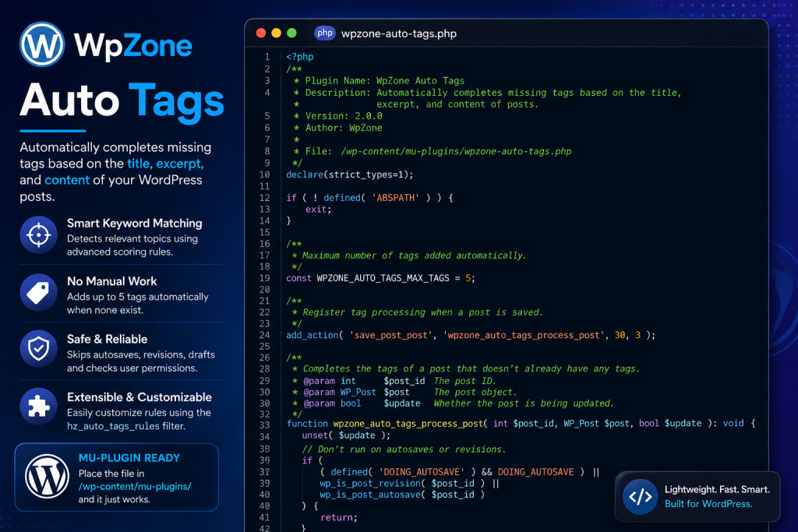Click the 'save_post_post' string
The image size is (798, 532).
391,335
